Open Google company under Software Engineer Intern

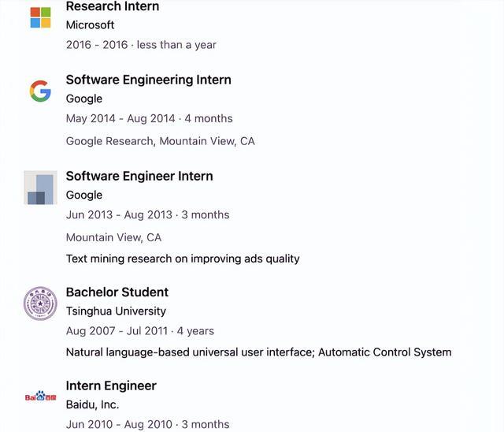pyautogui.click(x=84, y=195)
